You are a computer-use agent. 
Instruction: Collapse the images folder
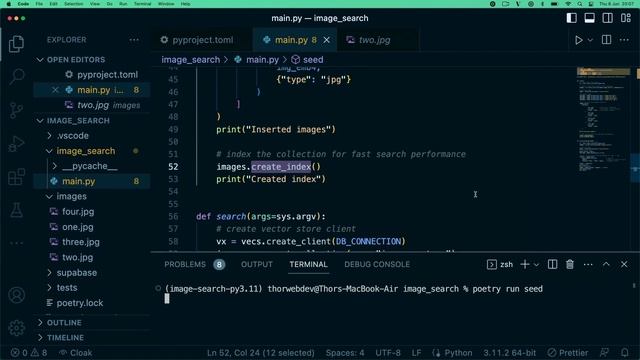point(49,196)
